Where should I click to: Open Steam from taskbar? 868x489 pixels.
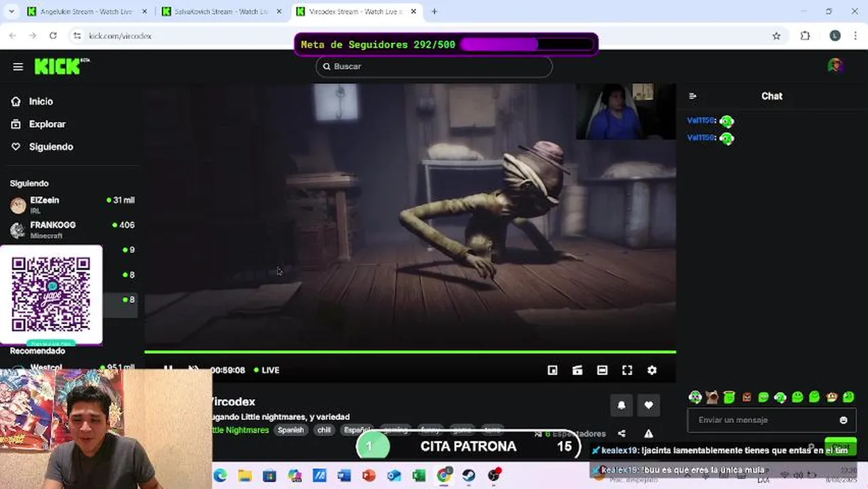[469, 475]
